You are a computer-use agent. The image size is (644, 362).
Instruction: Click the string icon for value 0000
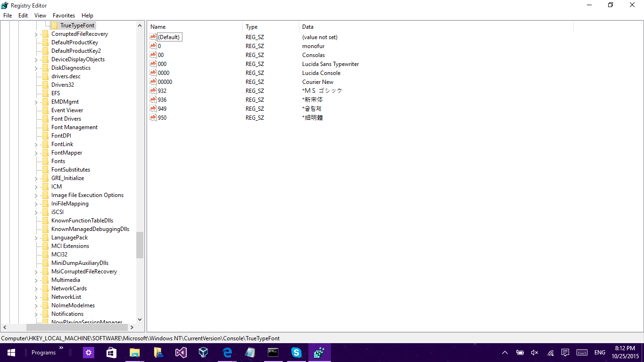point(153,73)
